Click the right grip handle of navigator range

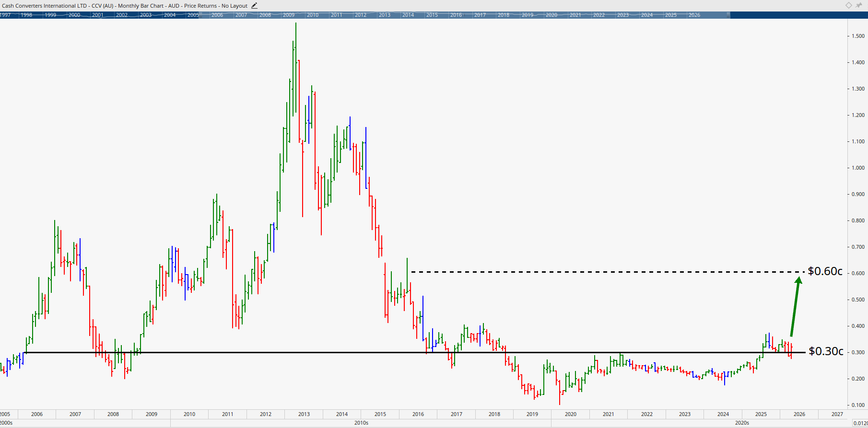click(x=728, y=15)
